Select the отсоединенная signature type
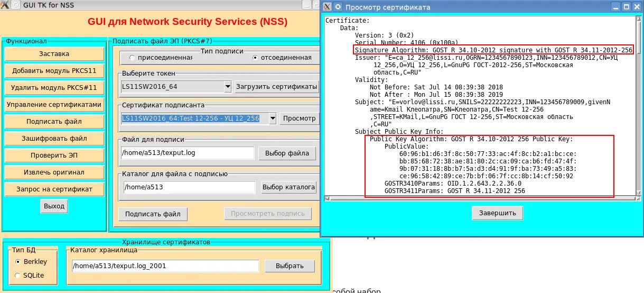The image size is (644, 293). click(283, 58)
